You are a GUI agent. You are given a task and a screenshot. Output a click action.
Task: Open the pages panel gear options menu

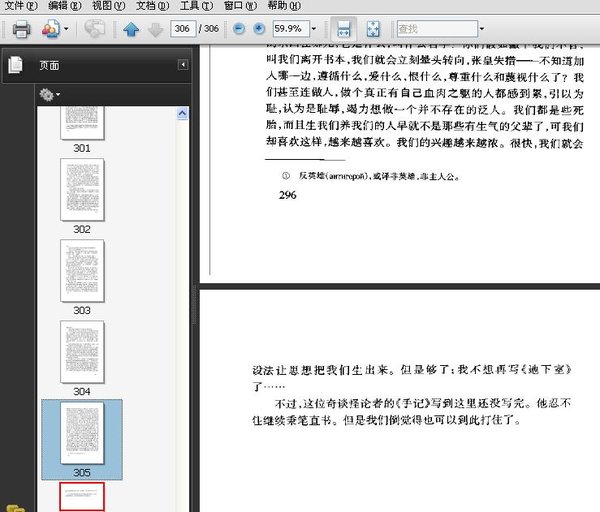48,95
